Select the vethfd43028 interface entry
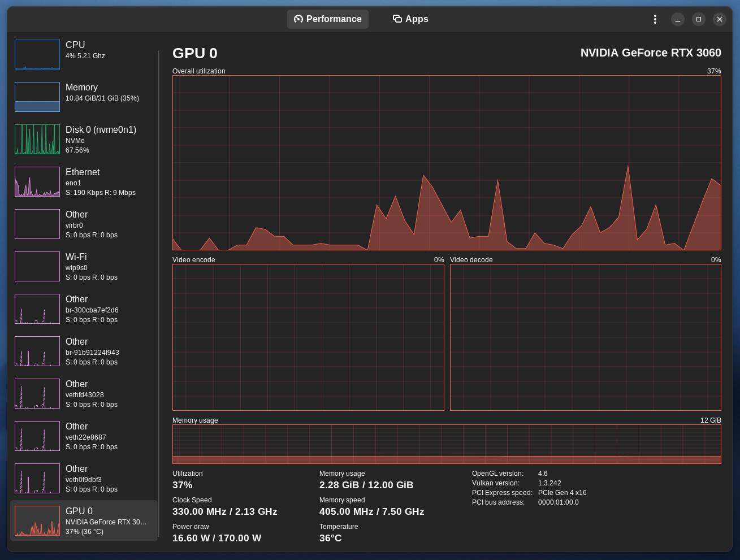This screenshot has height=560, width=740. coord(37,393)
